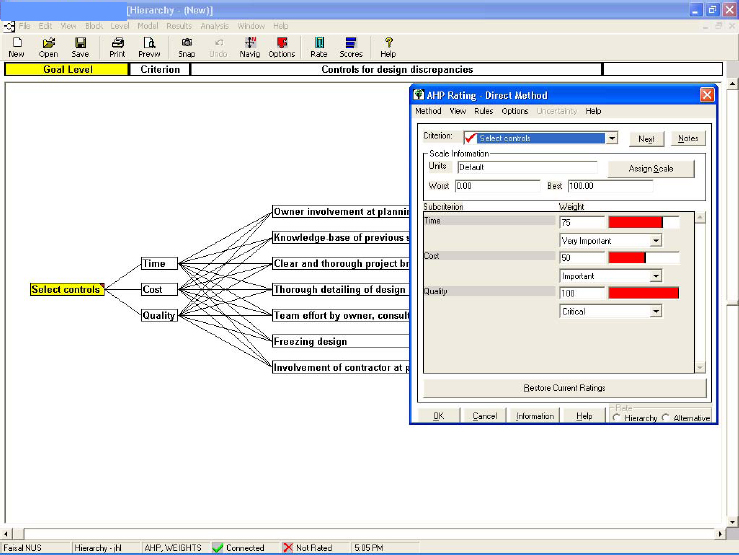Click the Rate toolbar icon
This screenshot has width=739, height=555.
[x=319, y=47]
